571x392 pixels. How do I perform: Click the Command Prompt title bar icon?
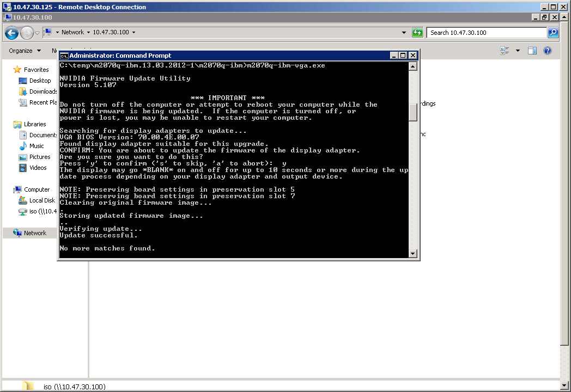point(64,56)
